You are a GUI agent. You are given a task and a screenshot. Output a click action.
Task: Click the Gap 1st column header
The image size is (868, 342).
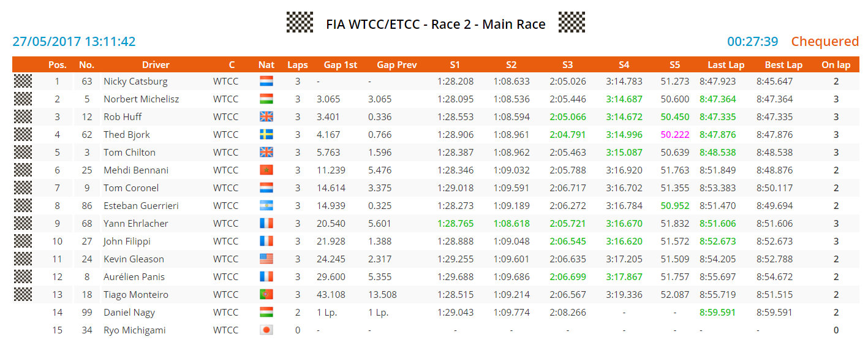click(341, 65)
